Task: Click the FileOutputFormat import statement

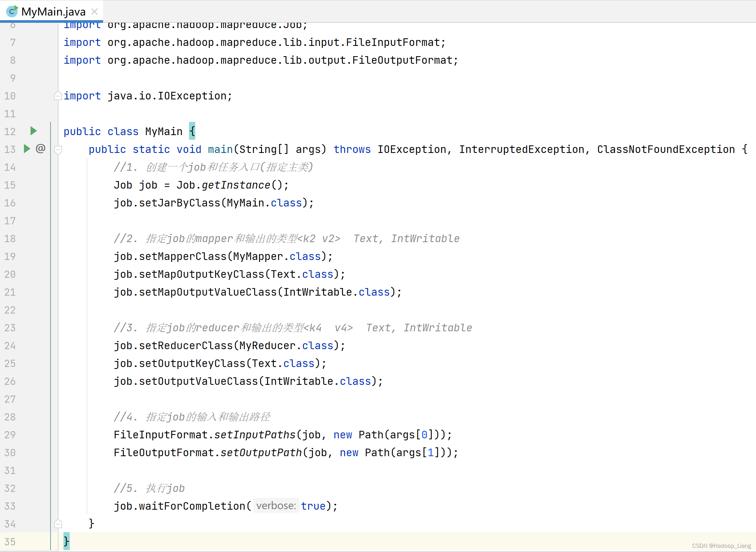Action: pyautogui.click(x=261, y=60)
